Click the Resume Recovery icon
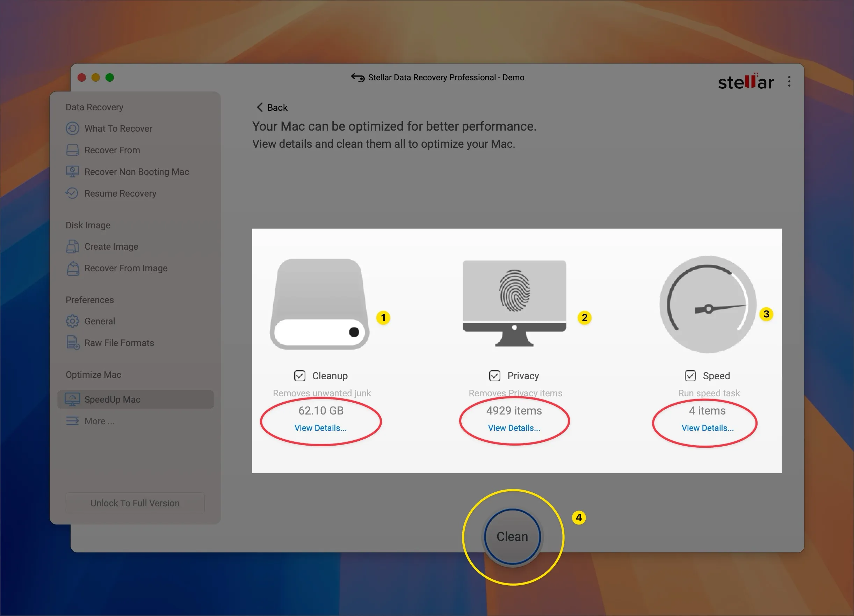This screenshot has height=616, width=854. [72, 193]
